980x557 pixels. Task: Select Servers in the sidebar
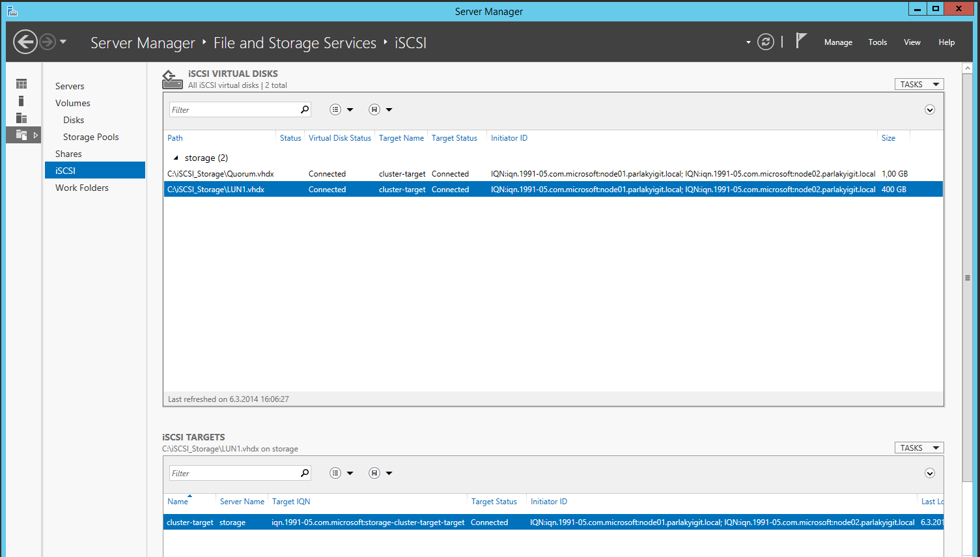point(70,86)
